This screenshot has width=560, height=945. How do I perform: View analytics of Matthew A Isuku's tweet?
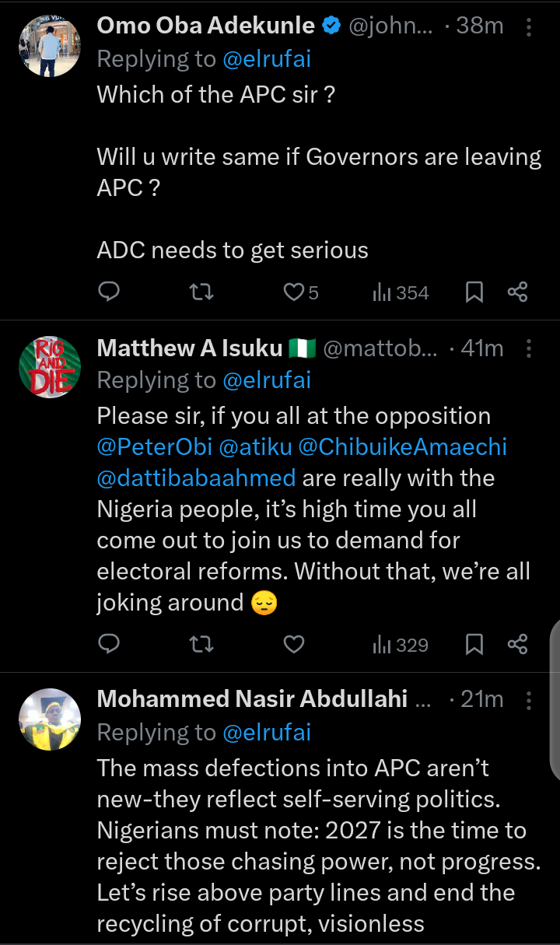pyautogui.click(x=401, y=644)
